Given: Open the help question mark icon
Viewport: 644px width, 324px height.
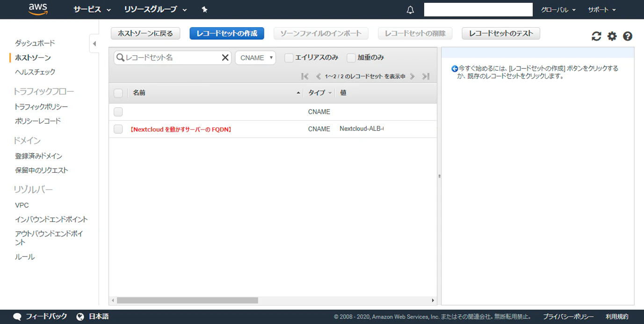Looking at the screenshot, I should coord(628,36).
